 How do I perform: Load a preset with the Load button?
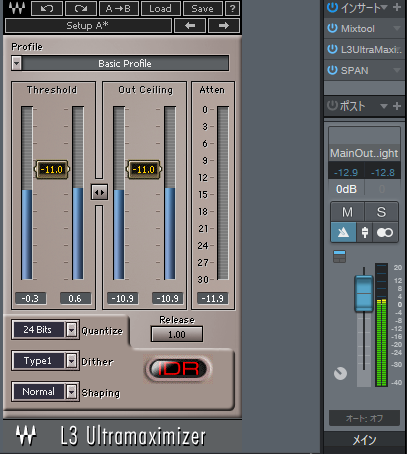tap(161, 8)
